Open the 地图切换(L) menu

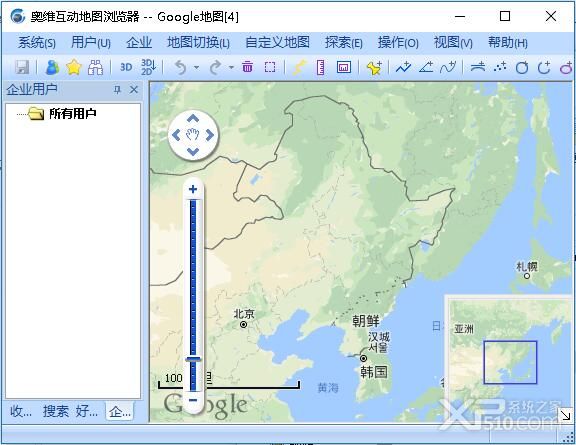(x=198, y=43)
